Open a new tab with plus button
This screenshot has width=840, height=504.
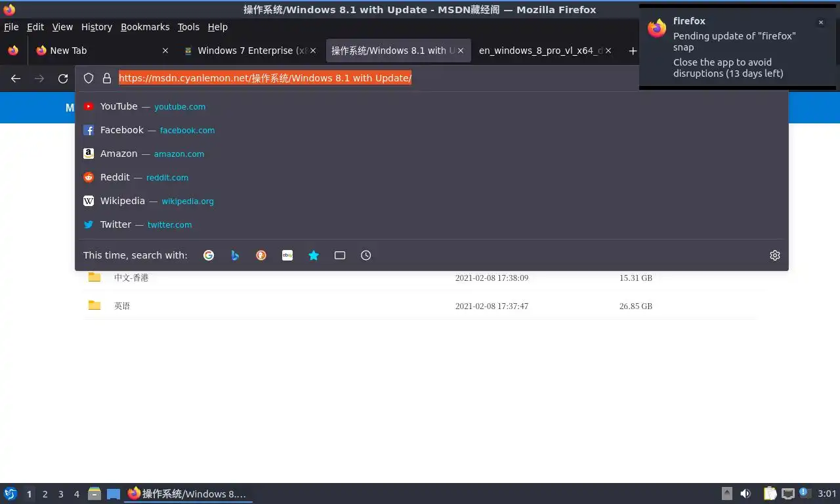click(x=633, y=51)
